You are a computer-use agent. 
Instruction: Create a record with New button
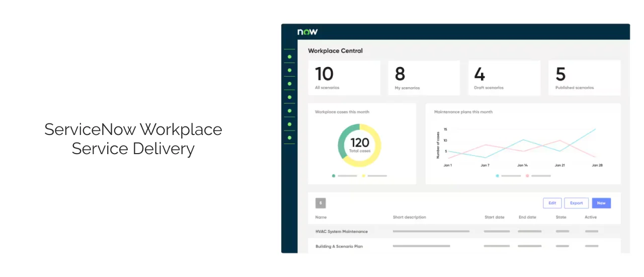pyautogui.click(x=601, y=203)
